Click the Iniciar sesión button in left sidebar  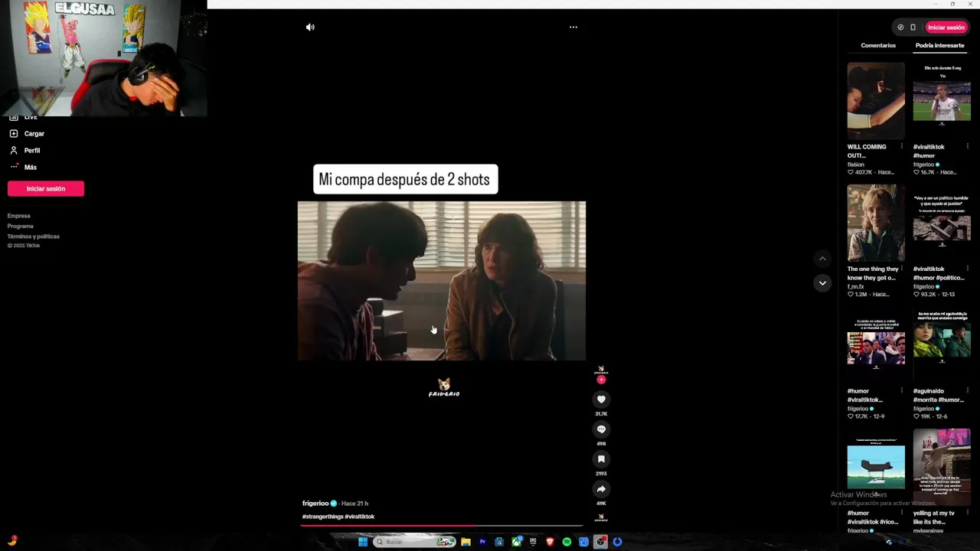point(46,188)
